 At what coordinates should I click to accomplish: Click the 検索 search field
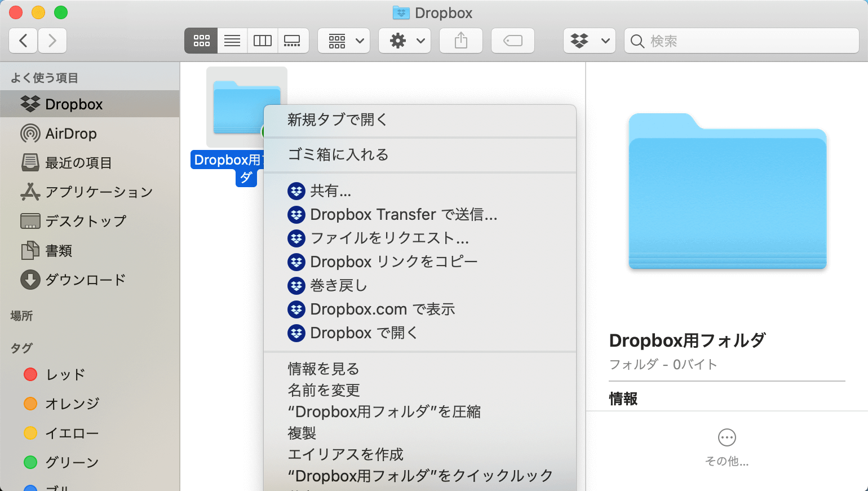tap(742, 41)
